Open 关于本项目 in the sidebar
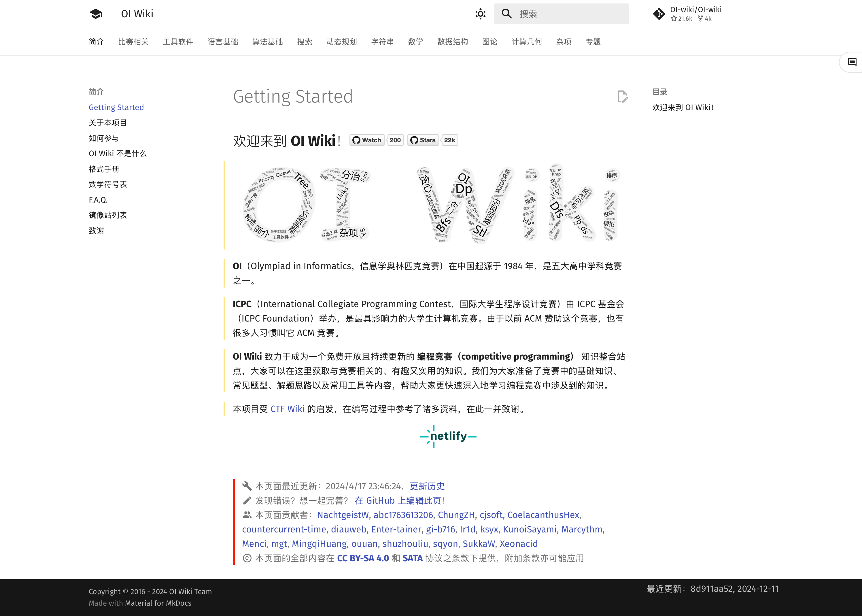 pyautogui.click(x=108, y=122)
